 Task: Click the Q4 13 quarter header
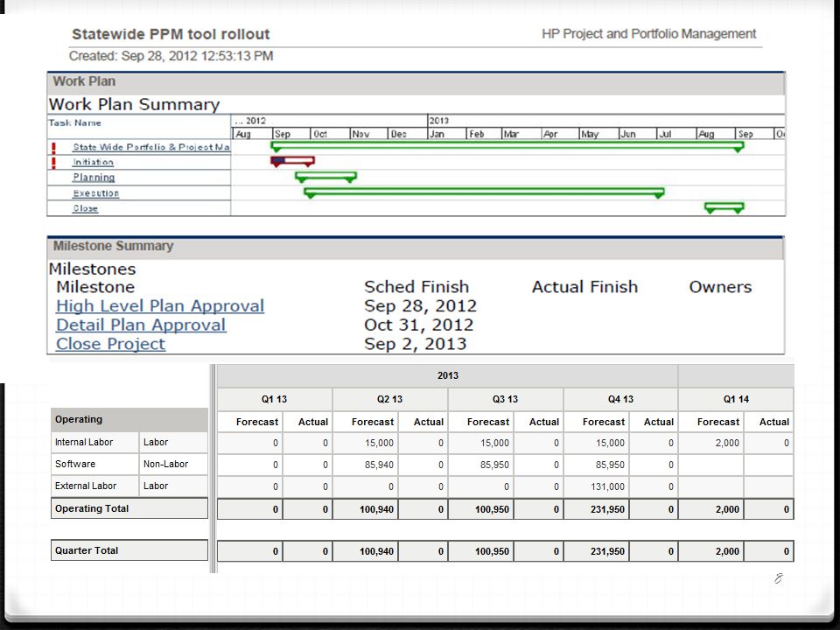point(620,399)
